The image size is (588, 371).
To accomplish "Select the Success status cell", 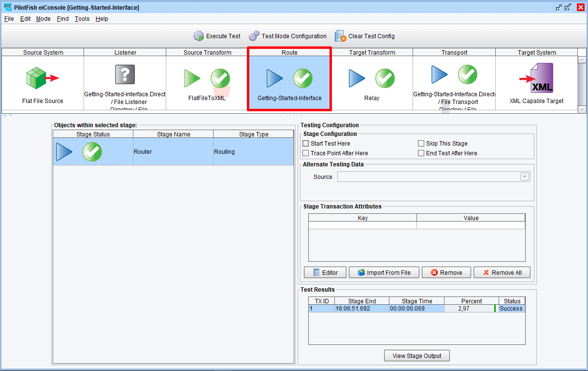I will tap(512, 309).
